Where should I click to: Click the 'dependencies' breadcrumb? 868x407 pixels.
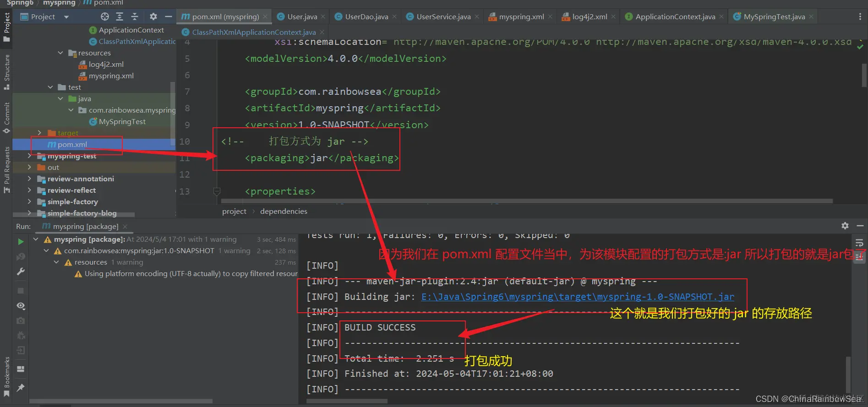tap(284, 211)
